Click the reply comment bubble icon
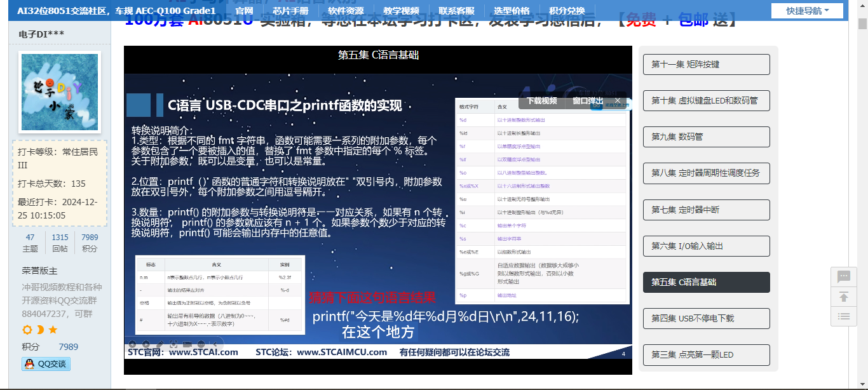This screenshot has height=390, width=868. (844, 277)
